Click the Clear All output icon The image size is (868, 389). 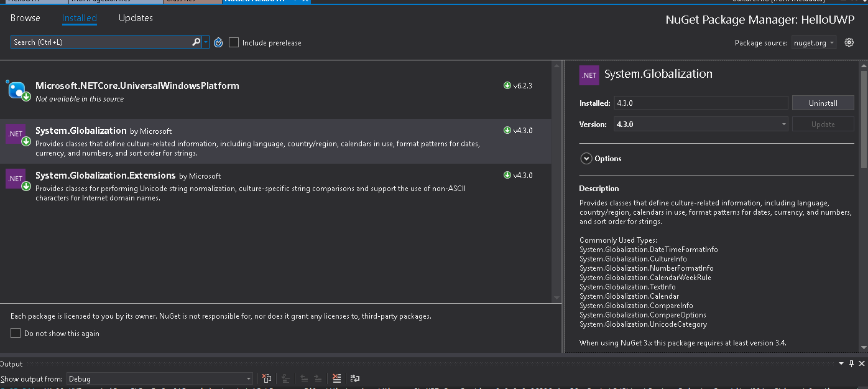pos(336,378)
